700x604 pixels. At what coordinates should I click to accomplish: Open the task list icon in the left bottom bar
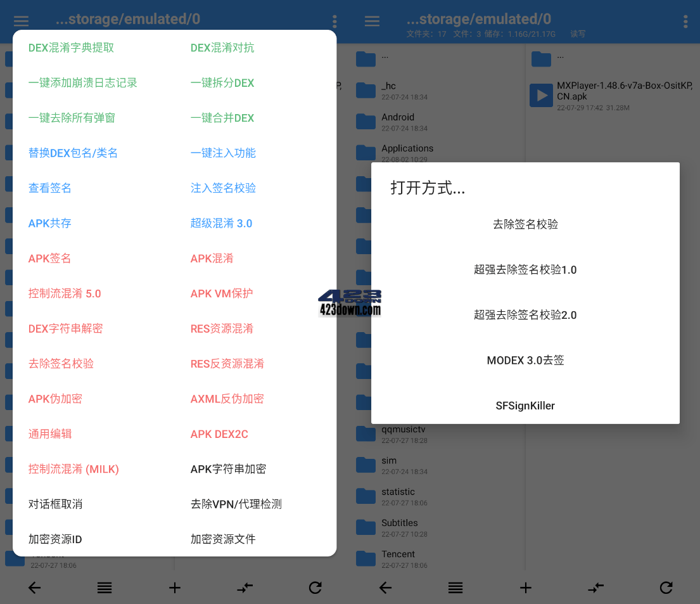point(105,588)
